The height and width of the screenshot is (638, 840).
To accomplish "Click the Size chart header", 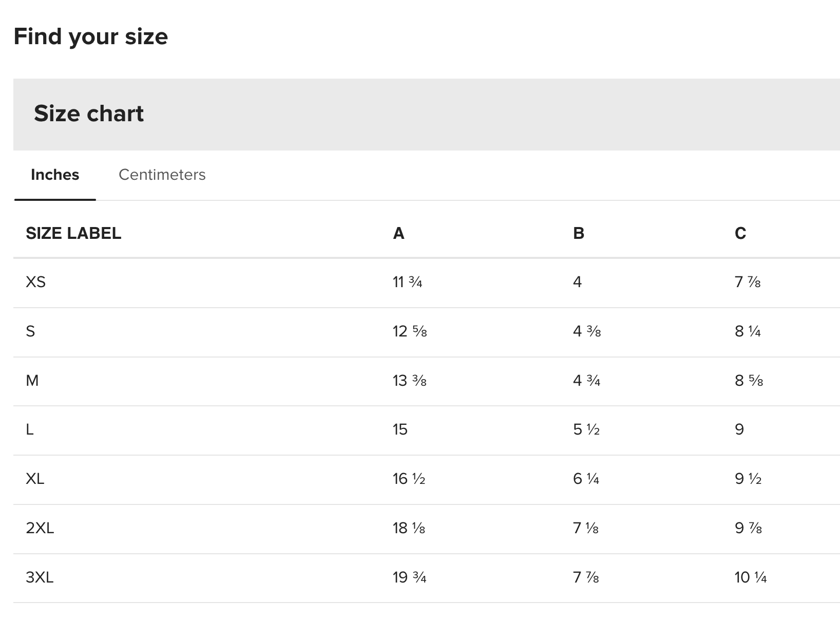I will pos(89,114).
